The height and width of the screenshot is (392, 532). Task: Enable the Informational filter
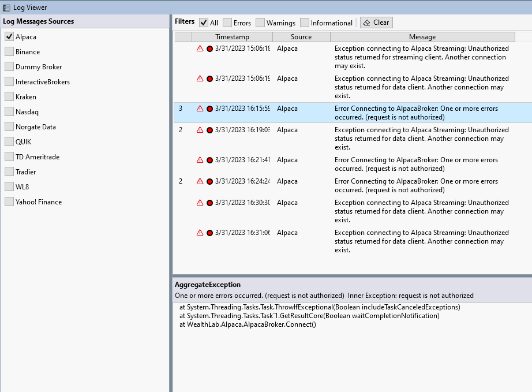[x=305, y=23]
